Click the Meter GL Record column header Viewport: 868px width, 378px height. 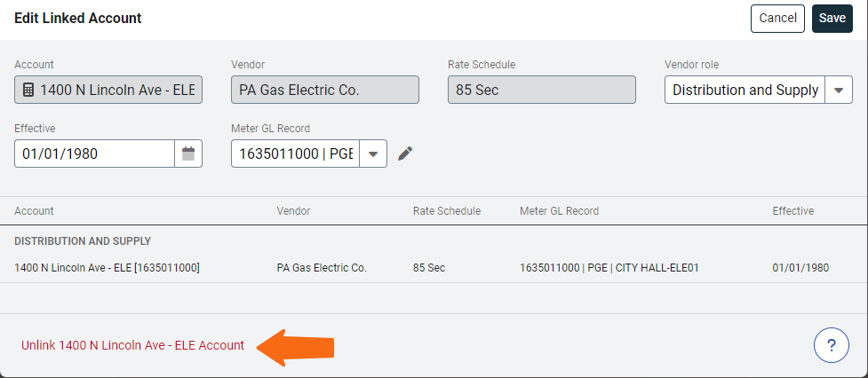[559, 211]
